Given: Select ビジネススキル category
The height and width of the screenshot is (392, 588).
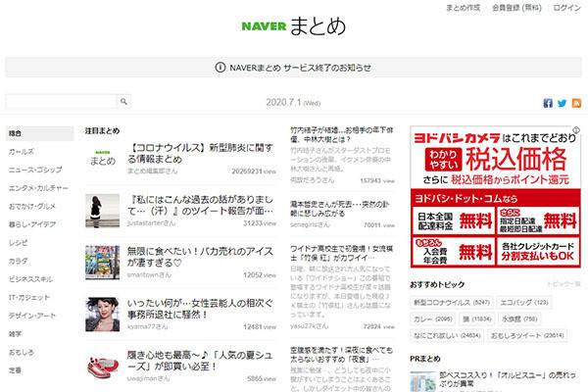Looking at the screenshot, I should click(30, 279).
